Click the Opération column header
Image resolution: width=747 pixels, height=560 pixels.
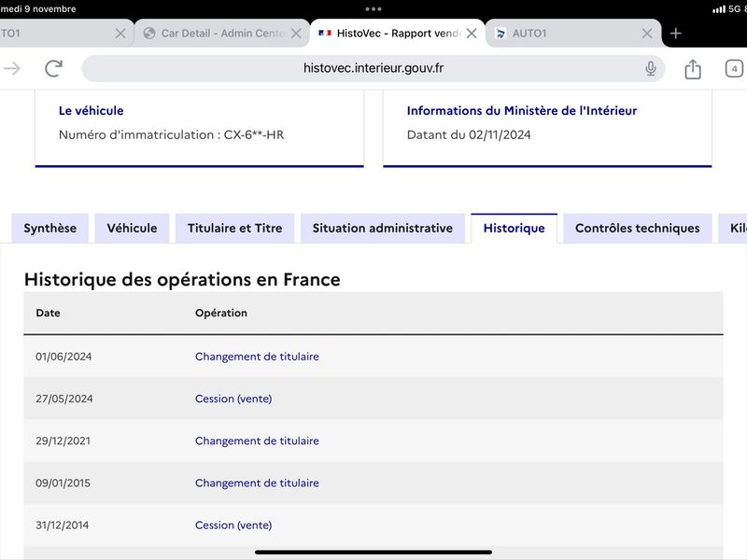pyautogui.click(x=221, y=313)
